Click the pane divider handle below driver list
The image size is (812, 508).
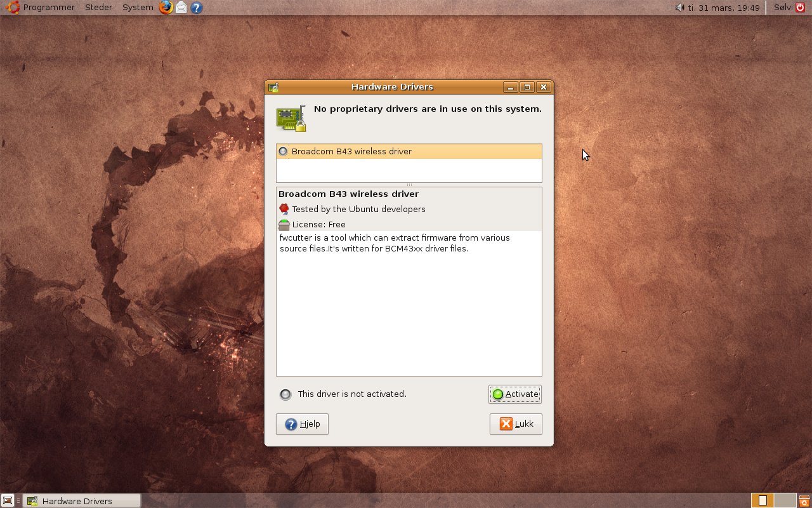click(x=409, y=185)
